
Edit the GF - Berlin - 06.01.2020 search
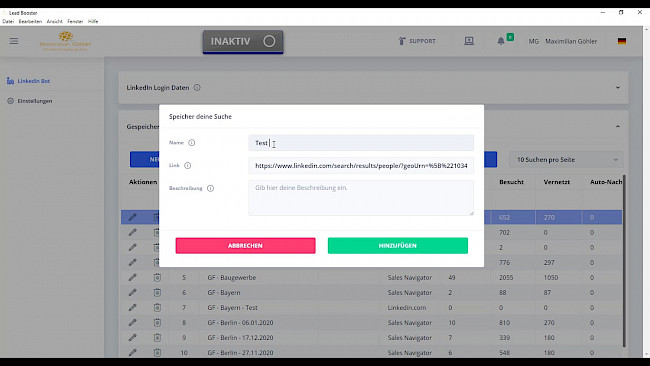coord(133,322)
